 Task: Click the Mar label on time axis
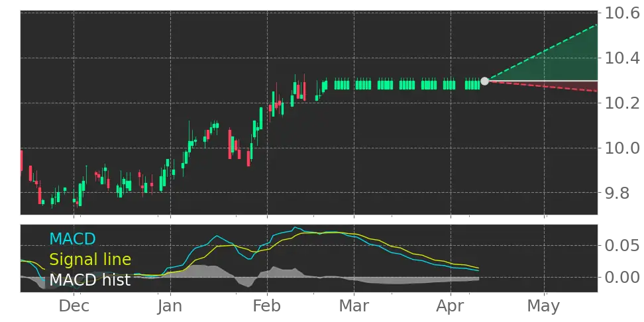[x=354, y=306]
